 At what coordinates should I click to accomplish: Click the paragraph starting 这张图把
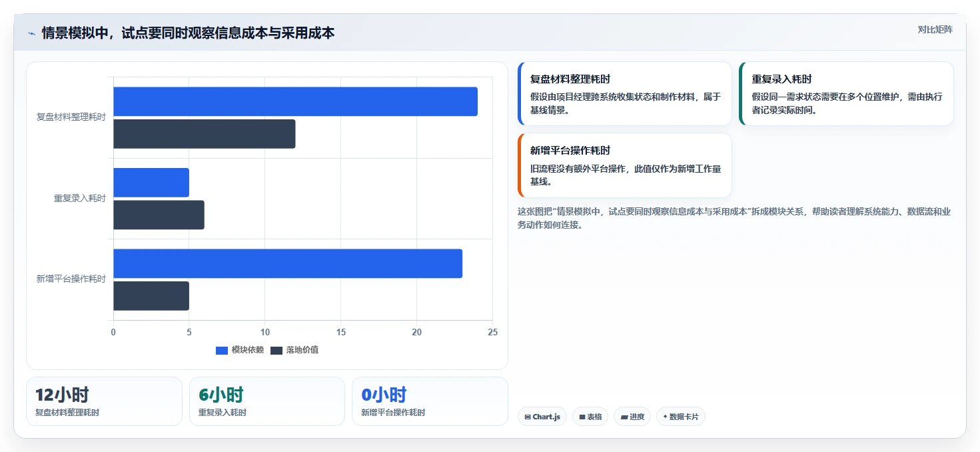[734, 218]
